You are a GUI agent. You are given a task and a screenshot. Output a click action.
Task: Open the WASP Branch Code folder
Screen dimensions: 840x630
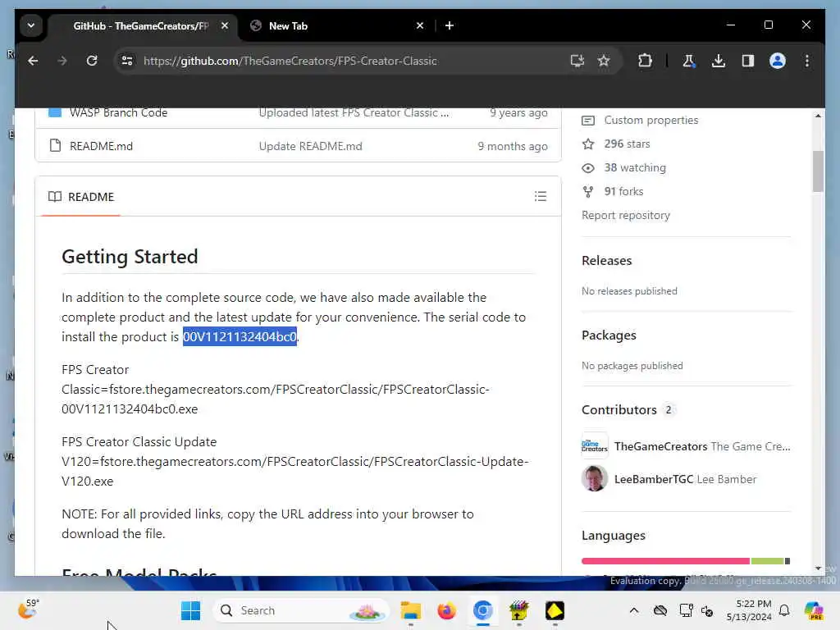(x=118, y=112)
